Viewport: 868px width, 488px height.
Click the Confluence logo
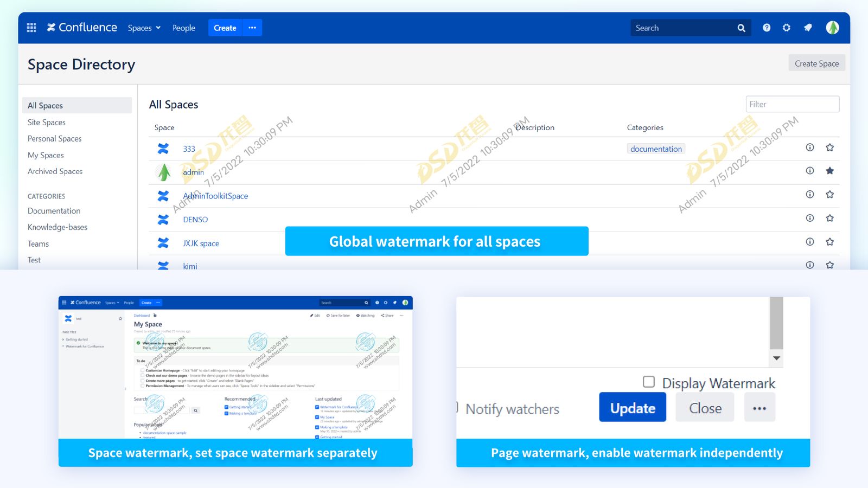point(82,28)
